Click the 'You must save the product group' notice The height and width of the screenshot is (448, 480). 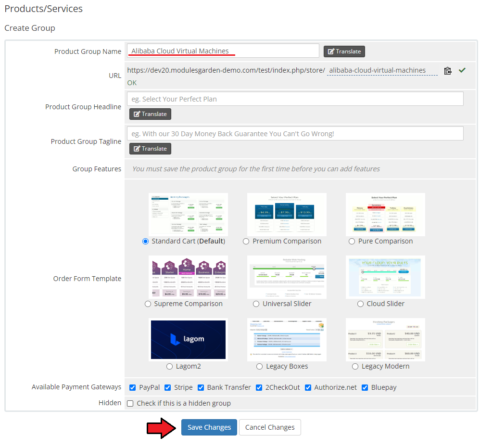[x=256, y=169]
